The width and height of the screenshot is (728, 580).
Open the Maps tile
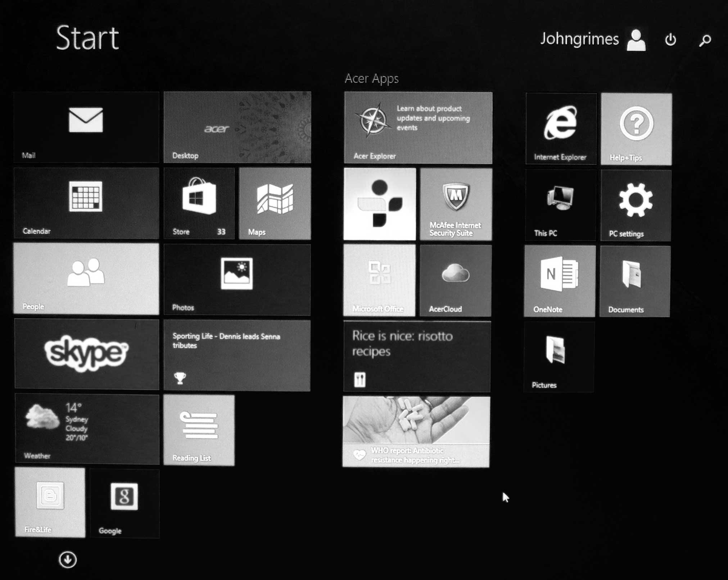(x=275, y=203)
